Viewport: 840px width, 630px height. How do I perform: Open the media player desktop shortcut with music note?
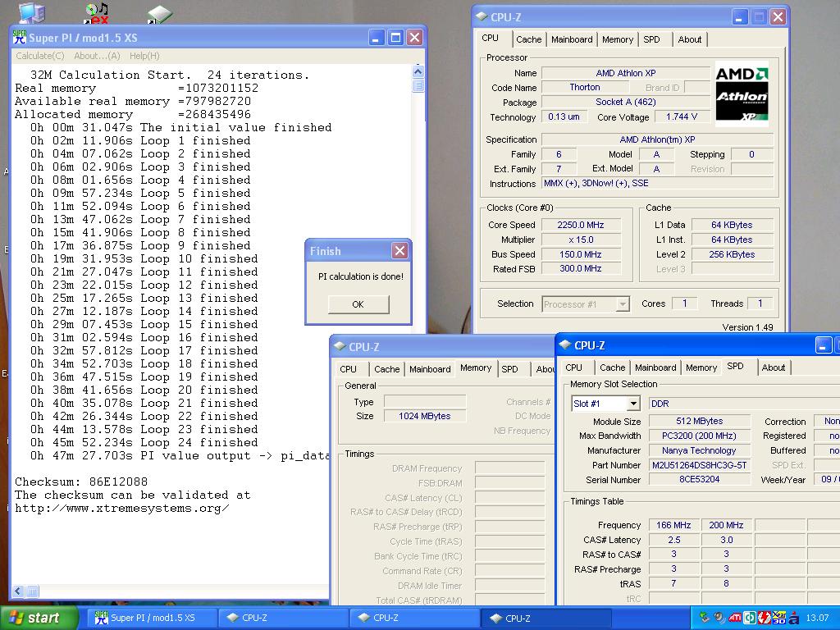pyautogui.click(x=97, y=13)
